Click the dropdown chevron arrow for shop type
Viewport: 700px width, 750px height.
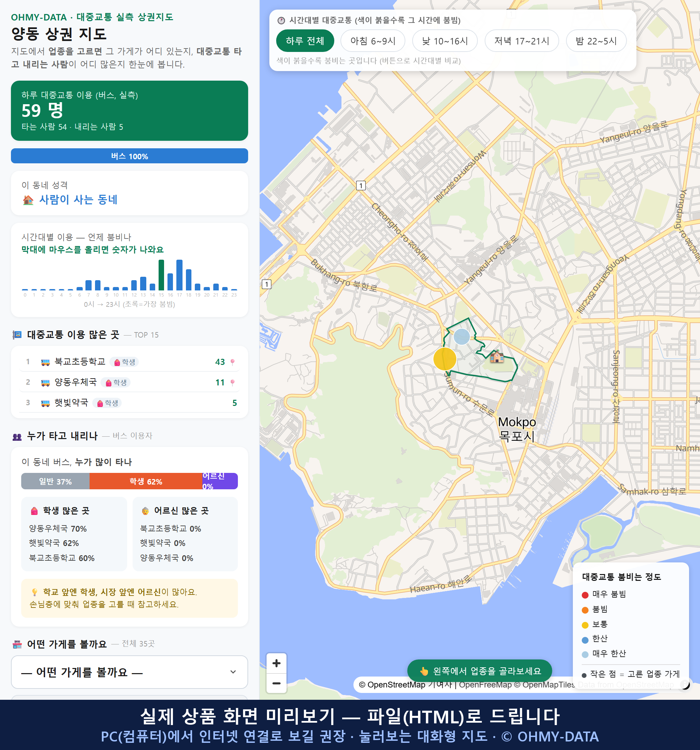pos(233,672)
